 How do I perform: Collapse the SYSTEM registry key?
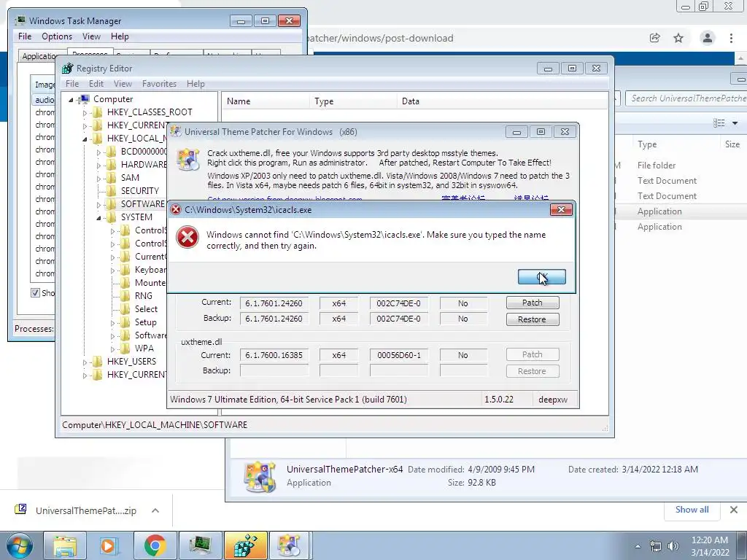coord(98,218)
